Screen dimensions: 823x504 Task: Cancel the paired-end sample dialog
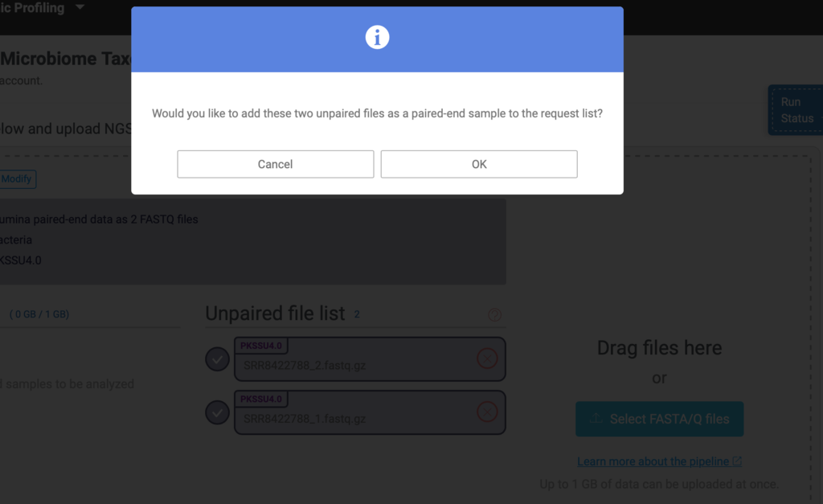pyautogui.click(x=275, y=164)
